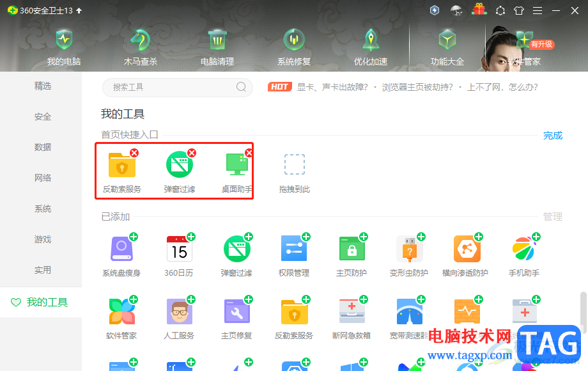Open 宽带测速器 tool icon
588x371 pixels.
[x=409, y=312]
